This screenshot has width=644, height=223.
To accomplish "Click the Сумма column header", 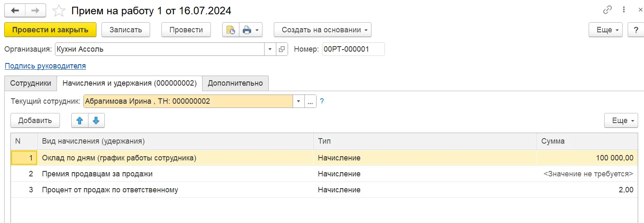I will [587, 142].
